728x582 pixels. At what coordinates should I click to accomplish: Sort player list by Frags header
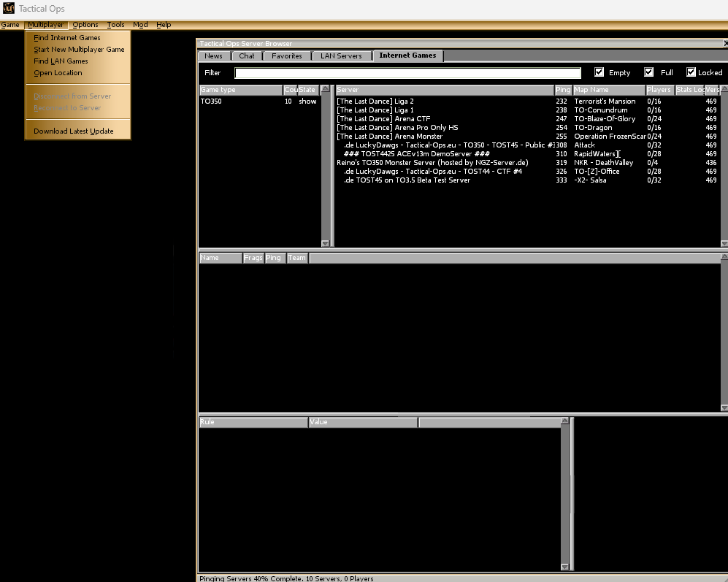click(x=253, y=258)
